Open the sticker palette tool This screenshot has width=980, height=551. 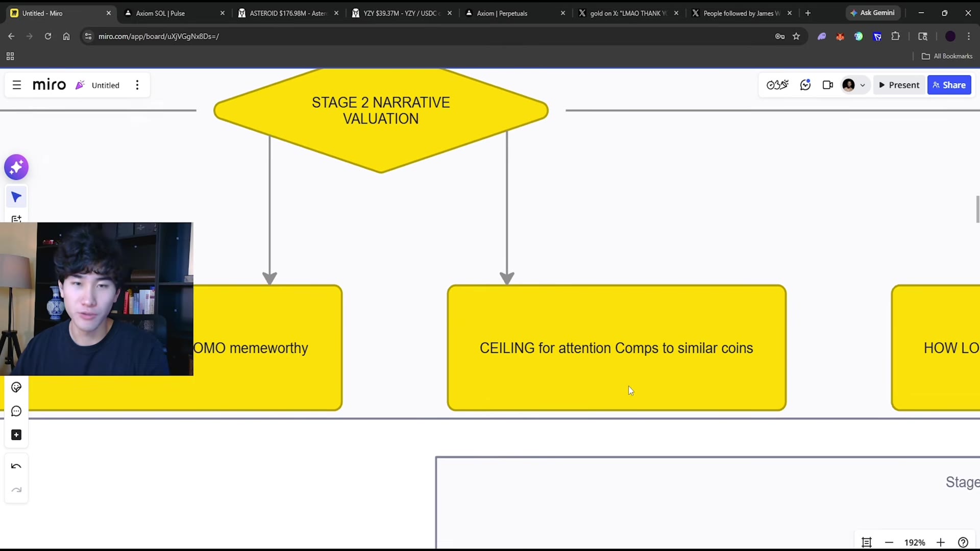coord(16,387)
